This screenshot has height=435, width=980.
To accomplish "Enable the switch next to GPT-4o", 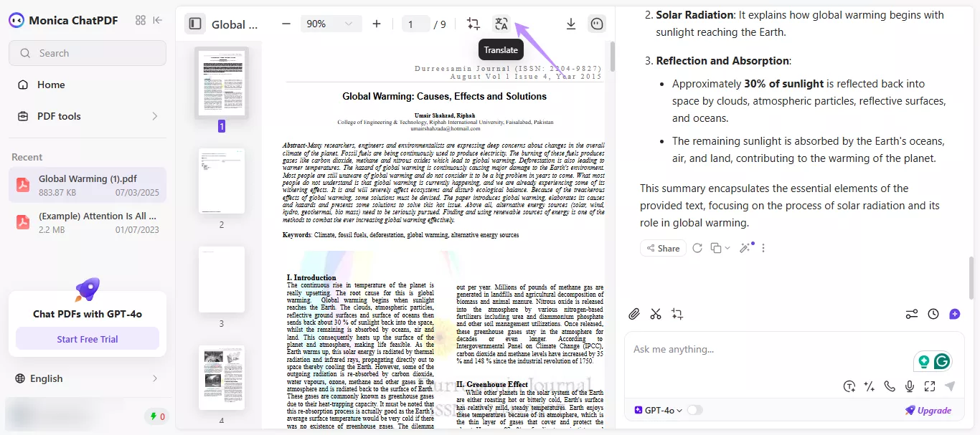I will pos(694,410).
